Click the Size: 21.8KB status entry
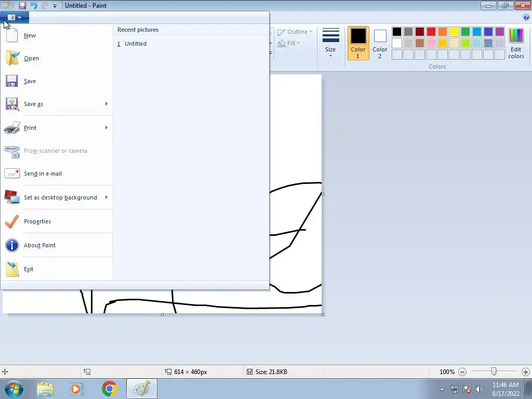 pos(267,372)
